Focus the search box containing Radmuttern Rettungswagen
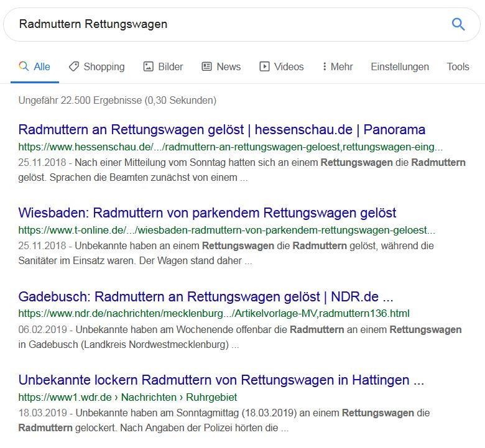The height and width of the screenshot is (448, 485). 242,24
